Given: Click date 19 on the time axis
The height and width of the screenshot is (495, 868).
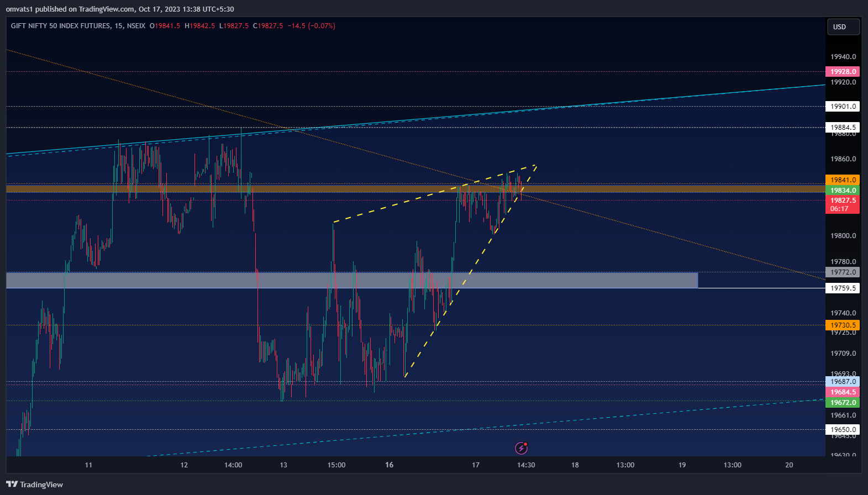Looking at the screenshot, I should click(x=682, y=465).
